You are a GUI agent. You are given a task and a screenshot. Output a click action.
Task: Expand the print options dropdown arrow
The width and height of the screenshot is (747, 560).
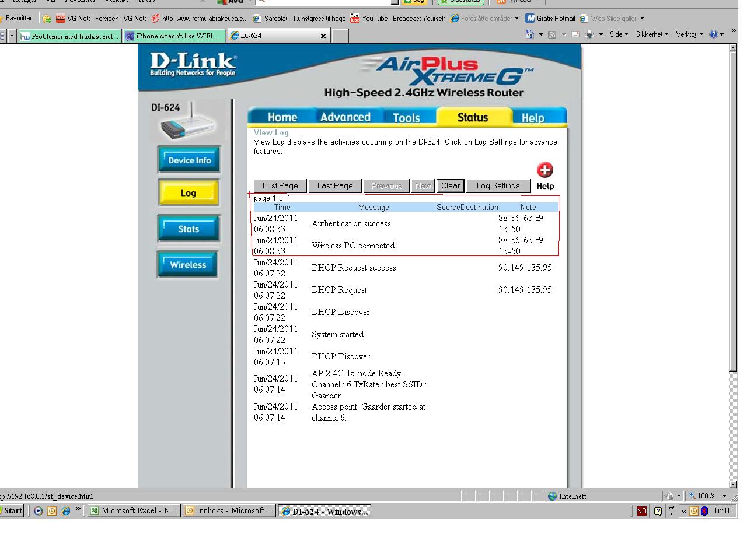[x=601, y=34]
